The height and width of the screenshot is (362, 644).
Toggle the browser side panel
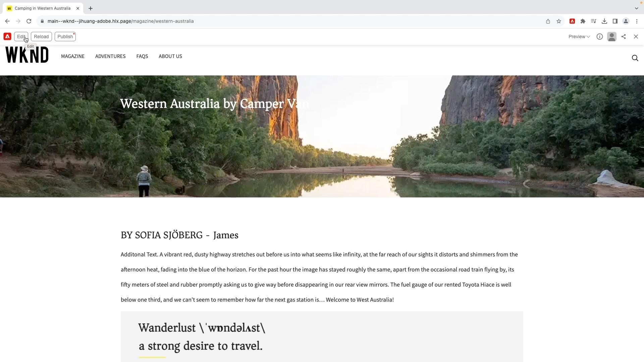click(615, 21)
